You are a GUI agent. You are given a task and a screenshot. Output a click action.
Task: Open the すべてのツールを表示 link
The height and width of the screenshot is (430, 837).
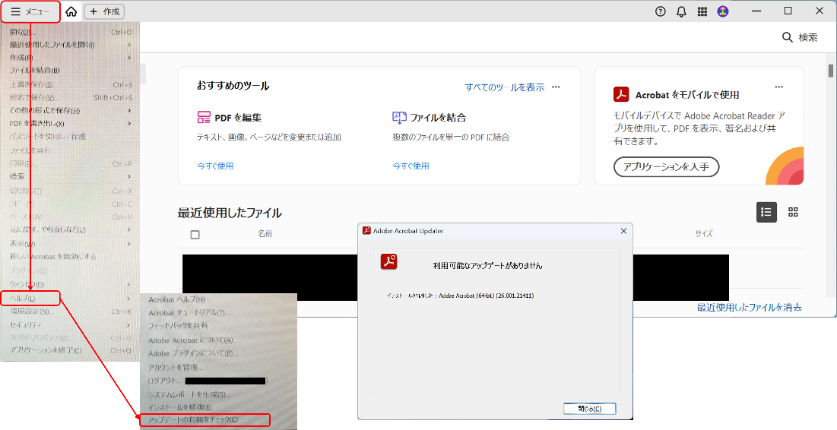click(x=504, y=87)
